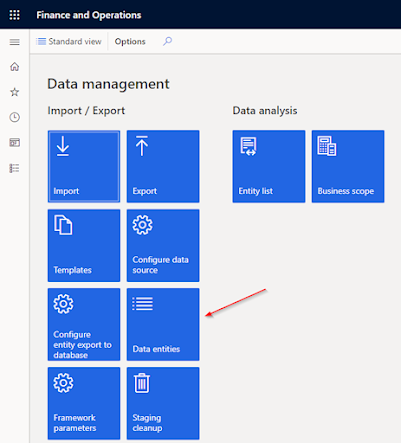Open the Export tile
401x443 pixels.
tap(163, 166)
